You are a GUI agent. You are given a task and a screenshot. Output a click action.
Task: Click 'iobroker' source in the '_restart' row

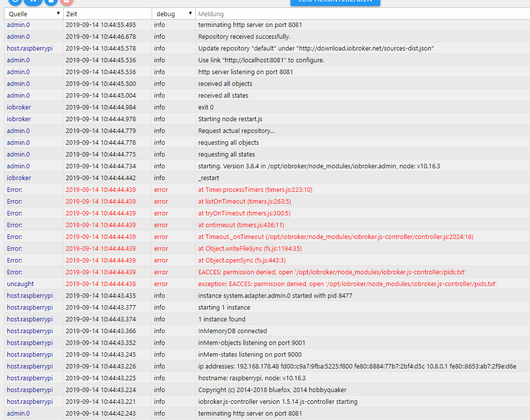coord(19,178)
